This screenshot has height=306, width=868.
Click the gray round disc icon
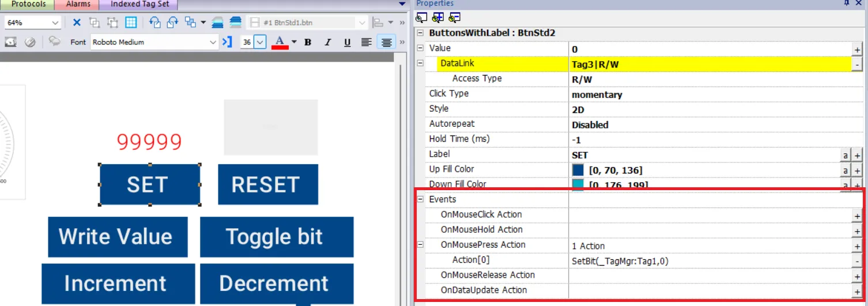tap(31, 42)
